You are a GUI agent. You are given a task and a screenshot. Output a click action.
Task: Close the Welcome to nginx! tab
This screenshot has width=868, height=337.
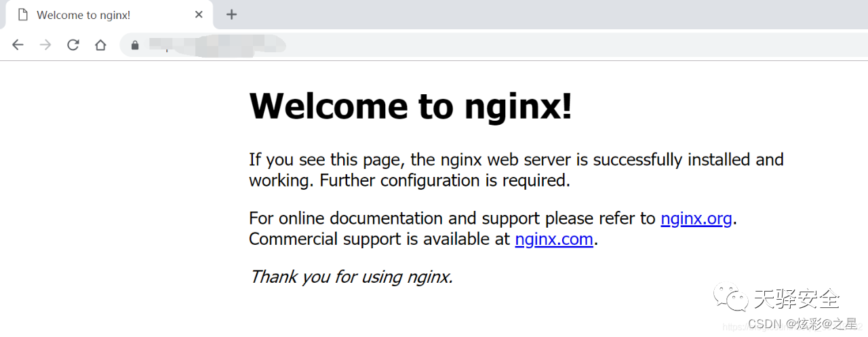point(199,14)
